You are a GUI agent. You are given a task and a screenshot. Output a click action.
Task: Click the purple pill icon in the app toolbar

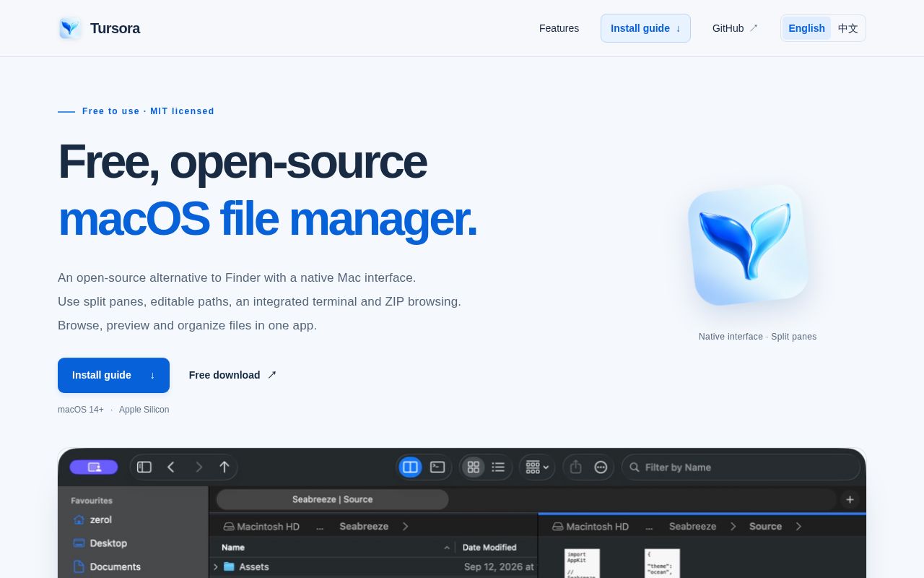click(x=94, y=467)
